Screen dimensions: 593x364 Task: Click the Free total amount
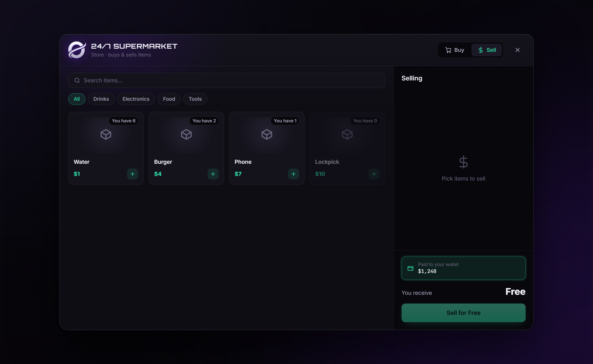(515, 292)
